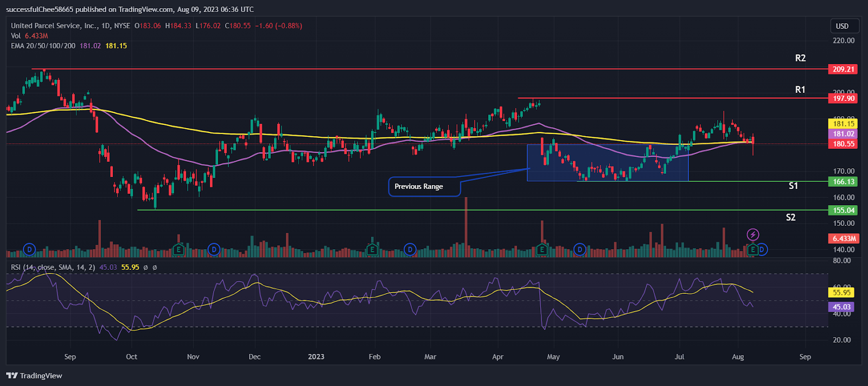868x386 pixels.
Task: Click the S1 support label
Action: (793, 186)
